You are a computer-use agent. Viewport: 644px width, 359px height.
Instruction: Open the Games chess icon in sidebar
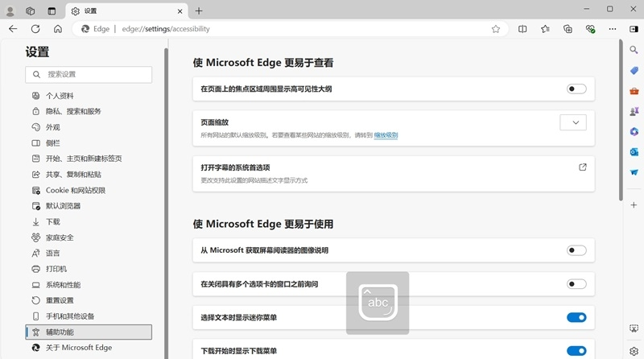coord(634,111)
